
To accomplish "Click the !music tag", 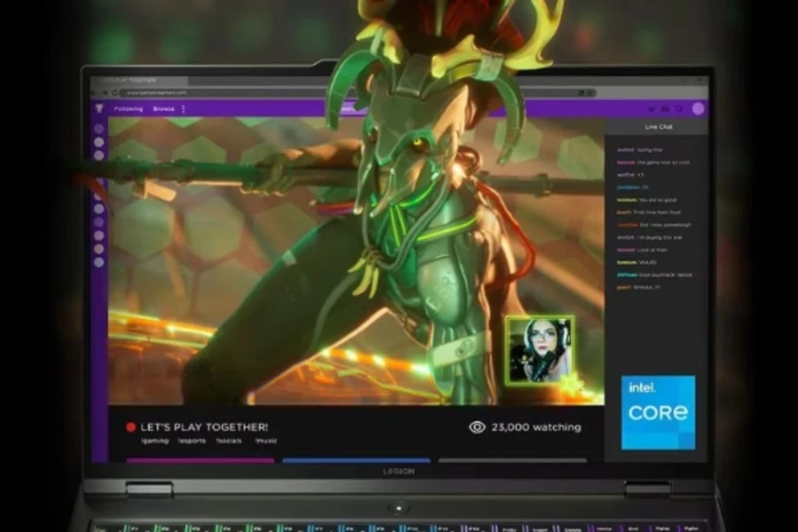I will 266,441.
